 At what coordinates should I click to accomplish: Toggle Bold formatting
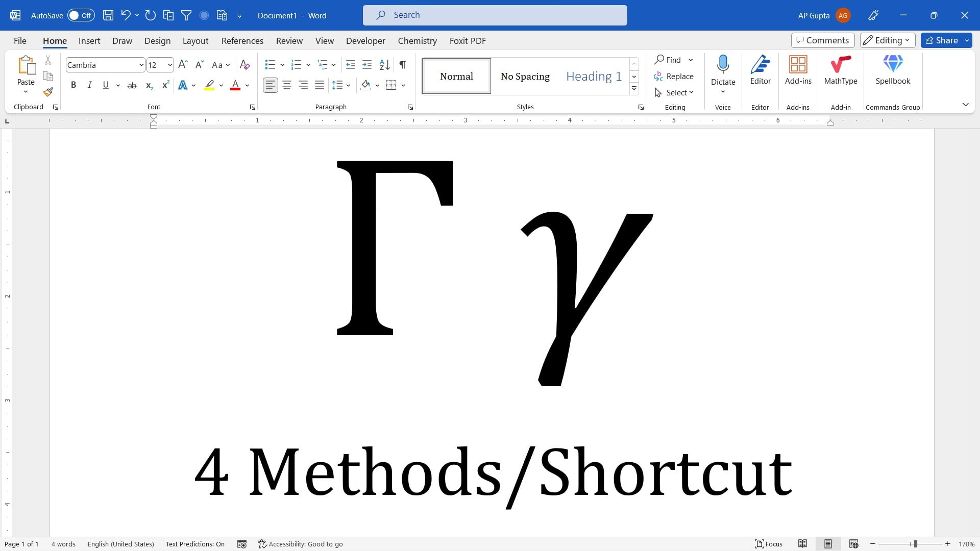click(x=73, y=85)
